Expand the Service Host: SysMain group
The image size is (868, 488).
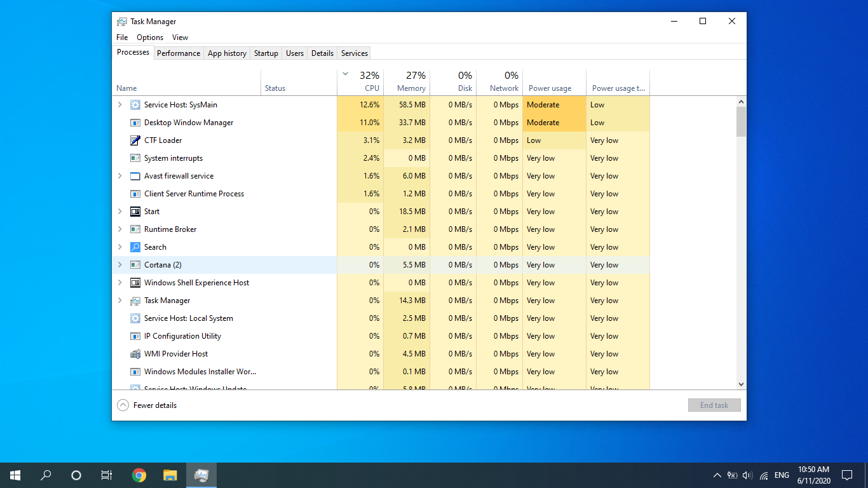click(x=120, y=105)
